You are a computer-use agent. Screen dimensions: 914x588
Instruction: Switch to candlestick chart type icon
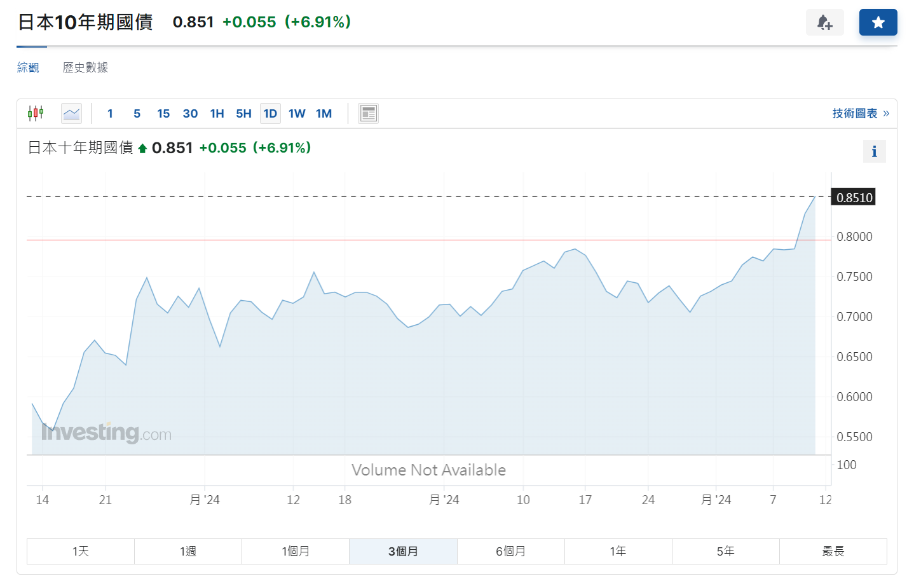[x=36, y=113]
